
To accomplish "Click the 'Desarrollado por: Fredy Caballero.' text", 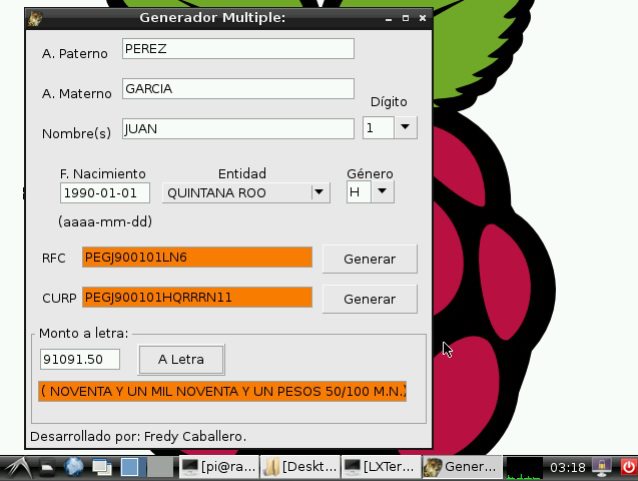I will [x=138, y=437].
